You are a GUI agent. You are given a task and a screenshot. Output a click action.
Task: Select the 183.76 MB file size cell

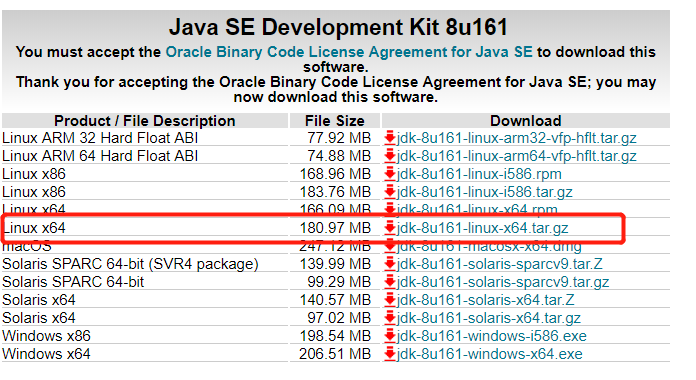(335, 192)
